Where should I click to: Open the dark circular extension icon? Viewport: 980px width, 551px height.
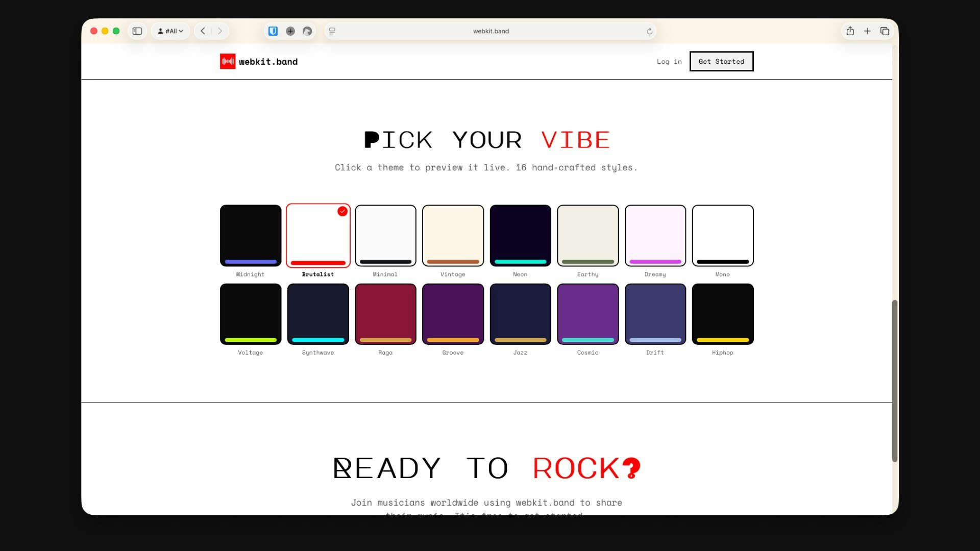coord(307,31)
